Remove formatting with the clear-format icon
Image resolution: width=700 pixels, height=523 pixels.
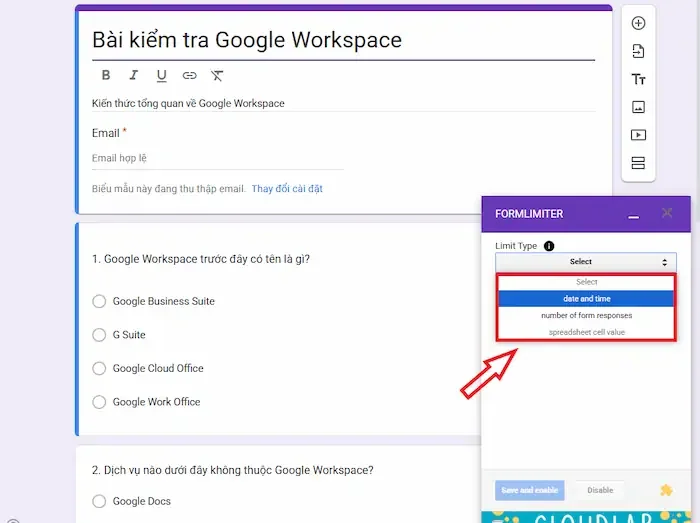point(217,75)
